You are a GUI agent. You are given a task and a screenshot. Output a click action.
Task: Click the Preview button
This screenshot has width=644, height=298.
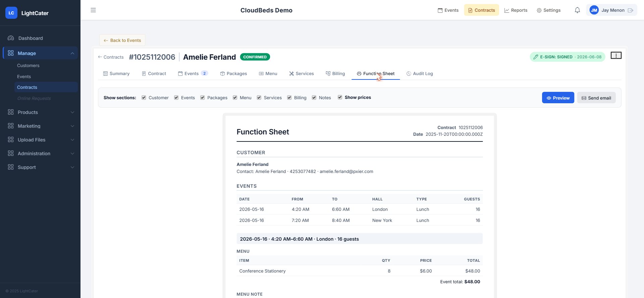[x=558, y=98]
